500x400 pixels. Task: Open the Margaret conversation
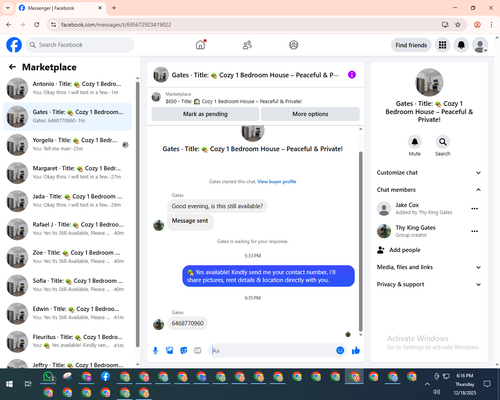coord(68,173)
